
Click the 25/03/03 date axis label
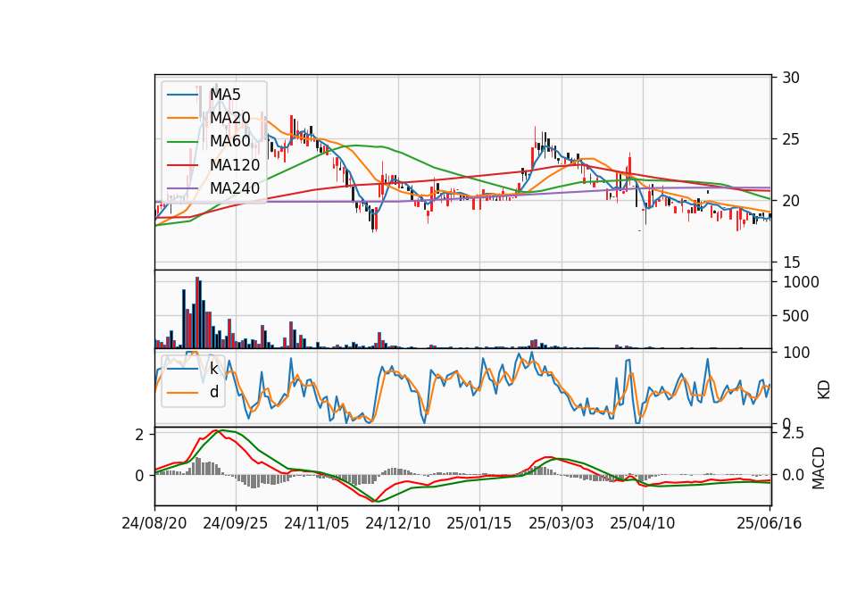[561, 524]
